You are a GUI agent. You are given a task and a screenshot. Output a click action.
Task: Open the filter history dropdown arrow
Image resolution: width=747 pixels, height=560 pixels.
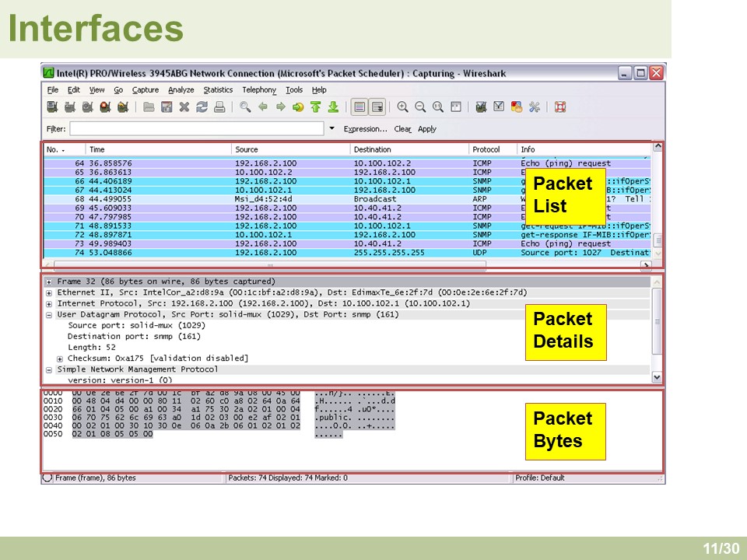click(332, 128)
